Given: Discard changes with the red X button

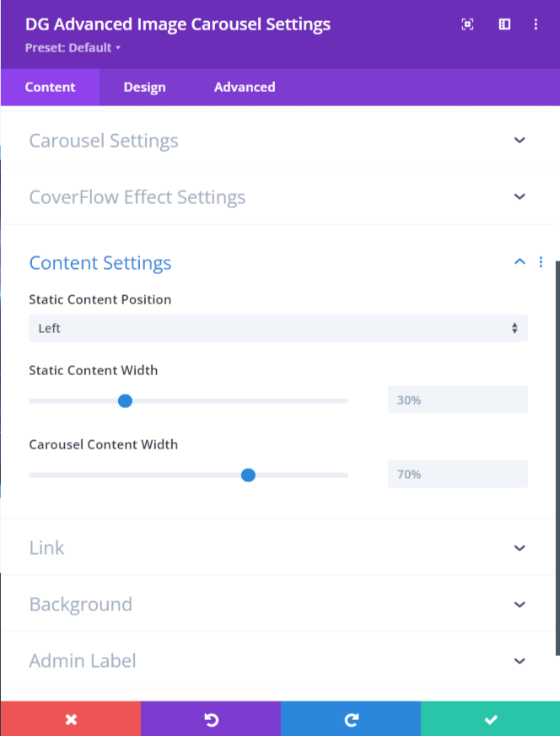Looking at the screenshot, I should 71,718.
